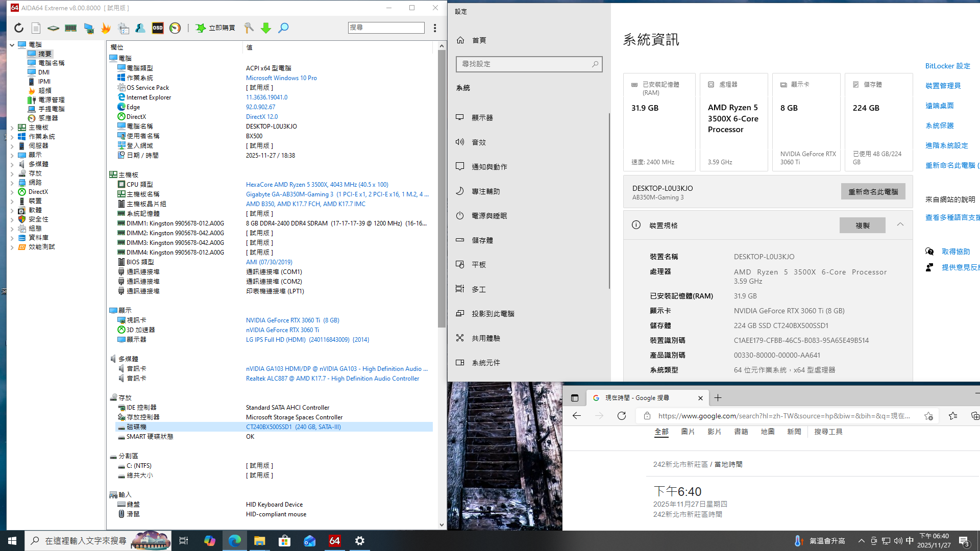Select 電源與睡眠 in settings sidebar

(x=489, y=216)
